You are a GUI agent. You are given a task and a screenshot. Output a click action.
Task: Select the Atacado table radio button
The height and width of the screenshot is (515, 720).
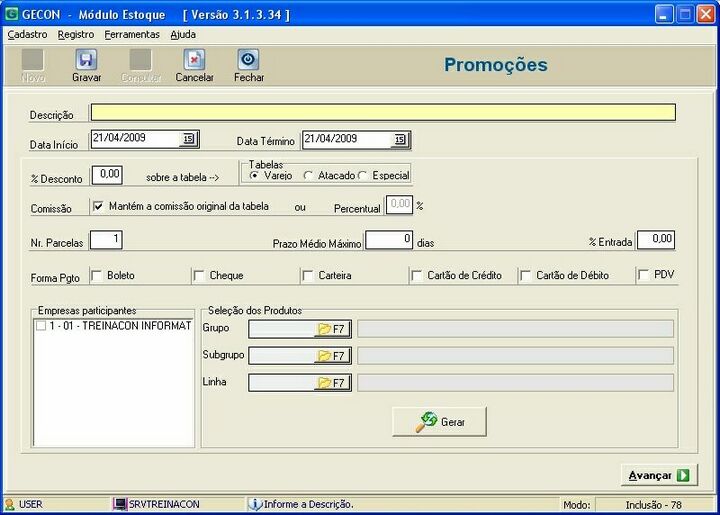308,175
